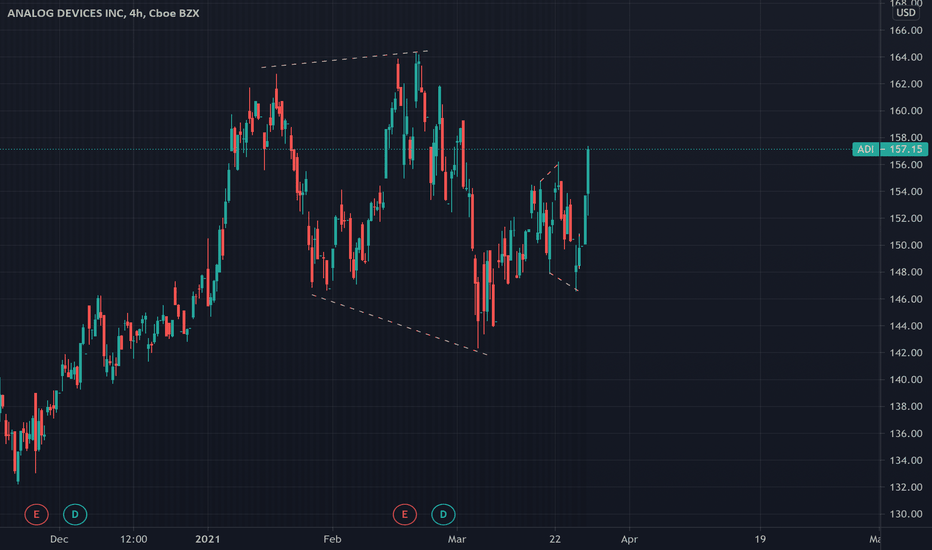The image size is (932, 550).
Task: Click the ADI 157.15 price label
Action: pyautogui.click(x=890, y=149)
